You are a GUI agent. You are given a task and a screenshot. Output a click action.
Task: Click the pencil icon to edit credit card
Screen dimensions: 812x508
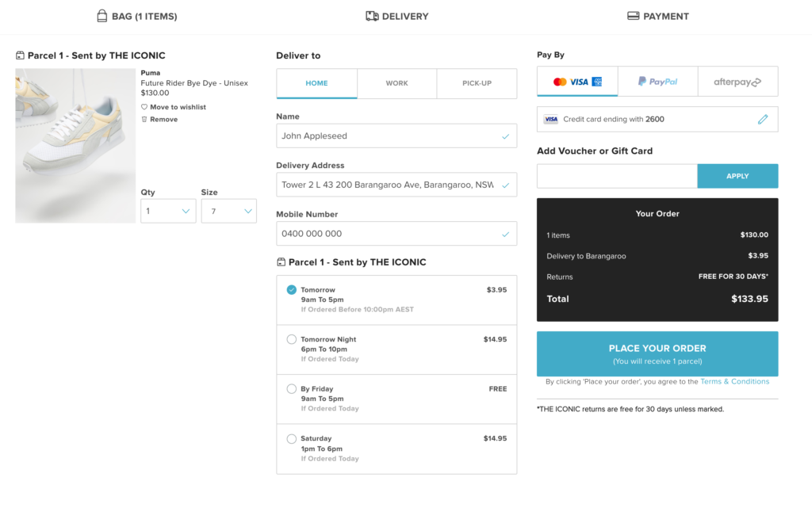(x=763, y=120)
